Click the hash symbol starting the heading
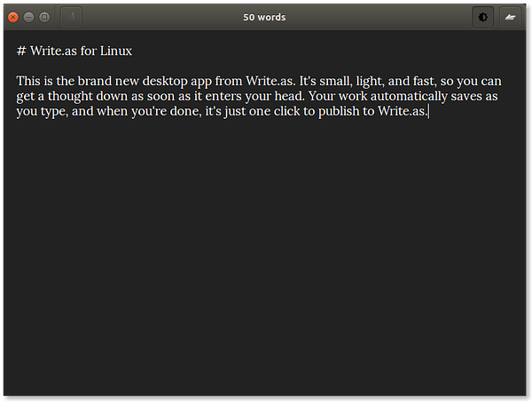The height and width of the screenshot is (402, 532). (x=20, y=51)
